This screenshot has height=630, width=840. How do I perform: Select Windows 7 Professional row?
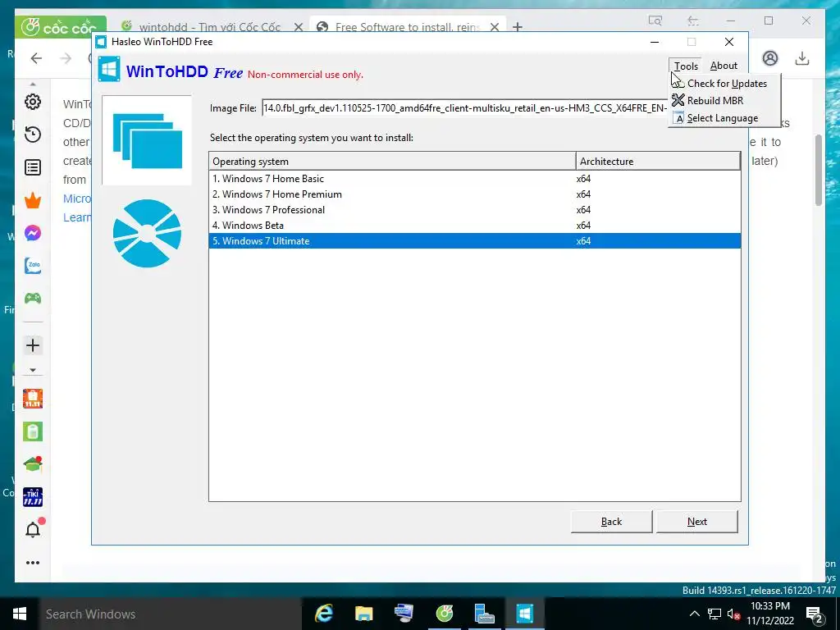[475, 210]
